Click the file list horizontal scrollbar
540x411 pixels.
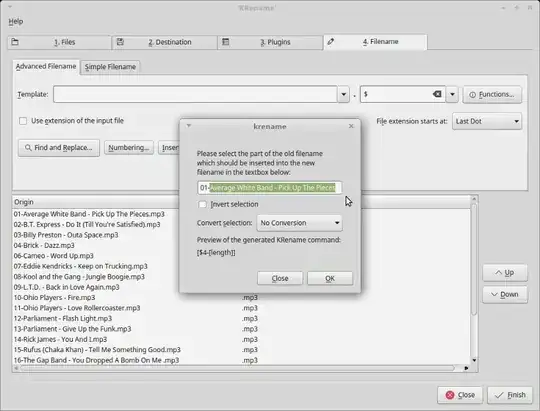(238, 368)
